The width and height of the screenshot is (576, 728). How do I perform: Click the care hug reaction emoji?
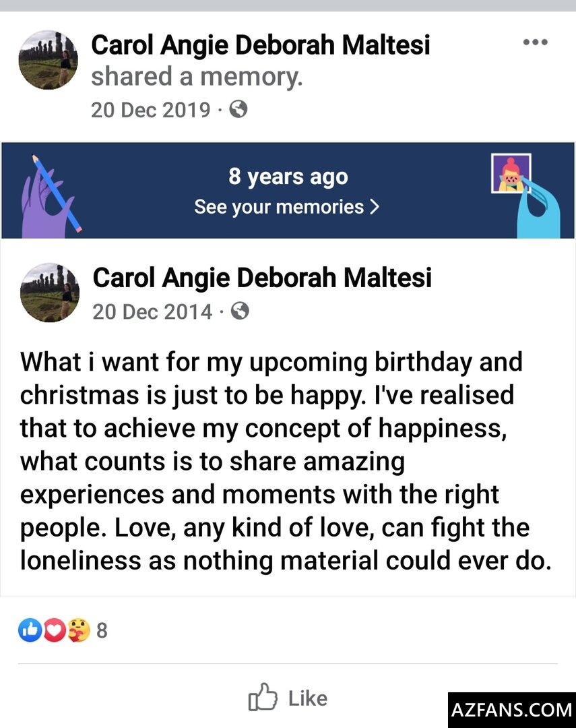click(x=79, y=630)
